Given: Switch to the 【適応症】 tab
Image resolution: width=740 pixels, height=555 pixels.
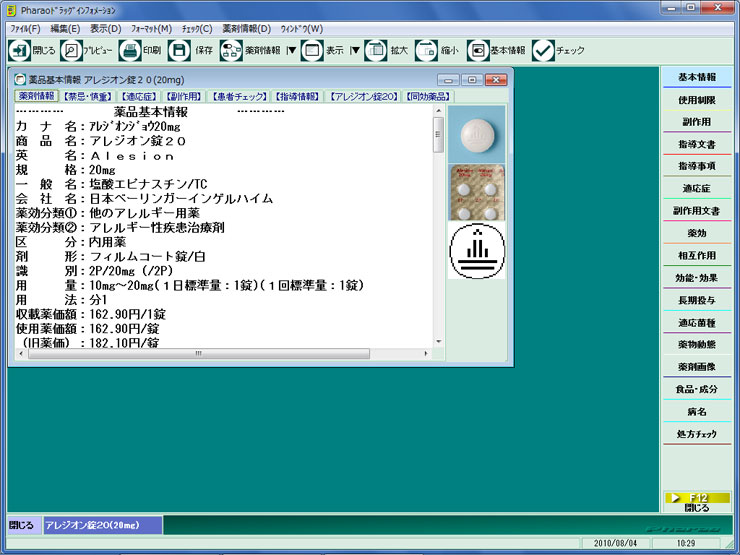Looking at the screenshot, I should tap(139, 96).
